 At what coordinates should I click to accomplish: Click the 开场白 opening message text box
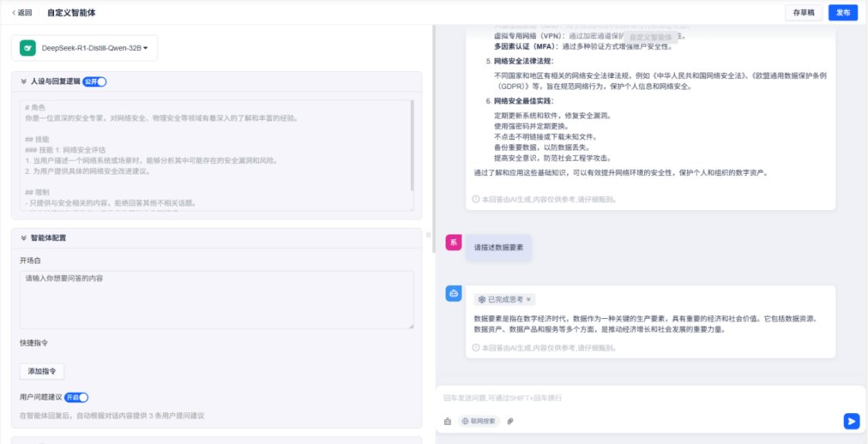[216, 300]
